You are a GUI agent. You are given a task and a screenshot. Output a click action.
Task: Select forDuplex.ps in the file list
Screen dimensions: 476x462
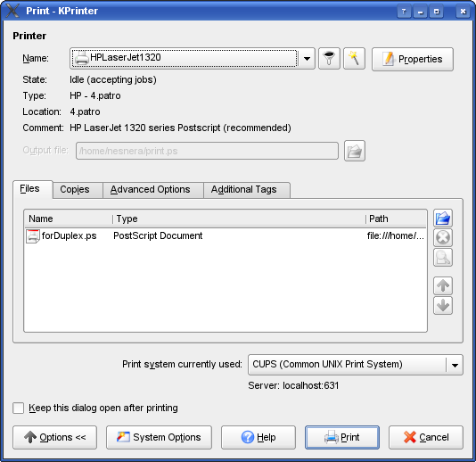point(226,236)
